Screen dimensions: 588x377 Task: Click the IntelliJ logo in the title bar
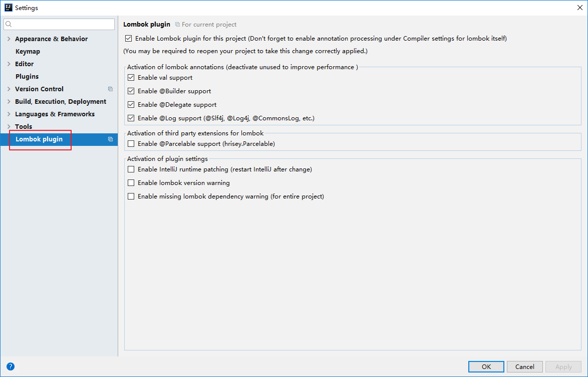pyautogui.click(x=8, y=8)
